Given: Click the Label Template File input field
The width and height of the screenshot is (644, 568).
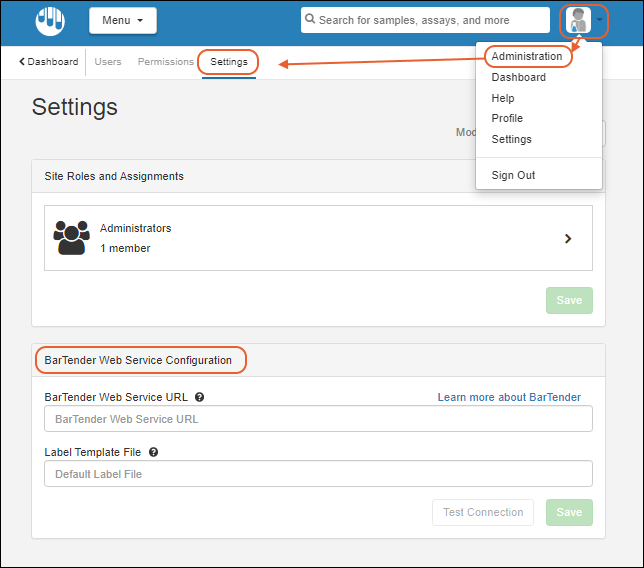Looking at the screenshot, I should (318, 474).
